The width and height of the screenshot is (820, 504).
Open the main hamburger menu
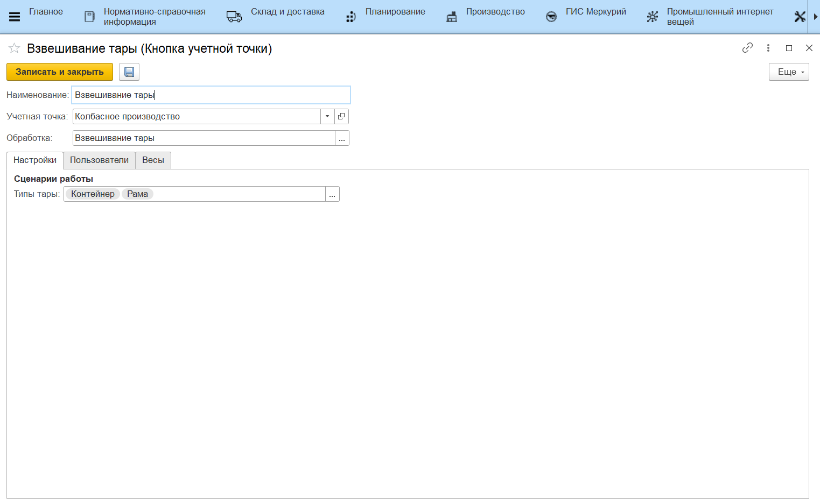tap(15, 17)
